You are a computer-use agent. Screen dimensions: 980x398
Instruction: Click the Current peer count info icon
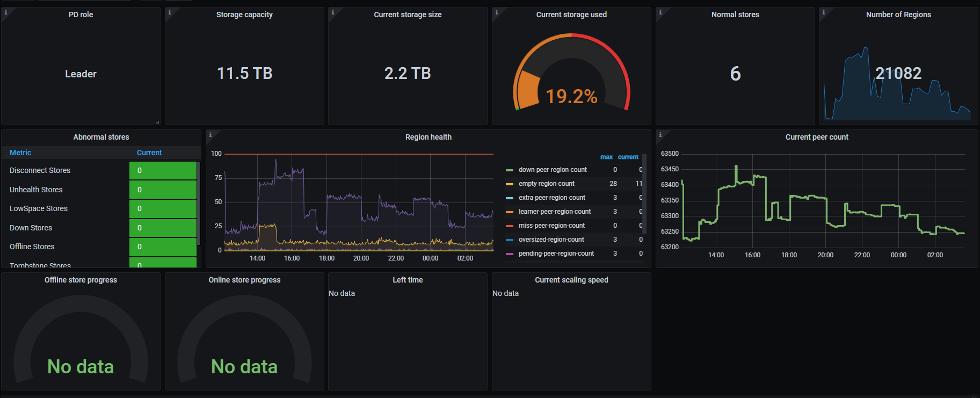tap(660, 135)
